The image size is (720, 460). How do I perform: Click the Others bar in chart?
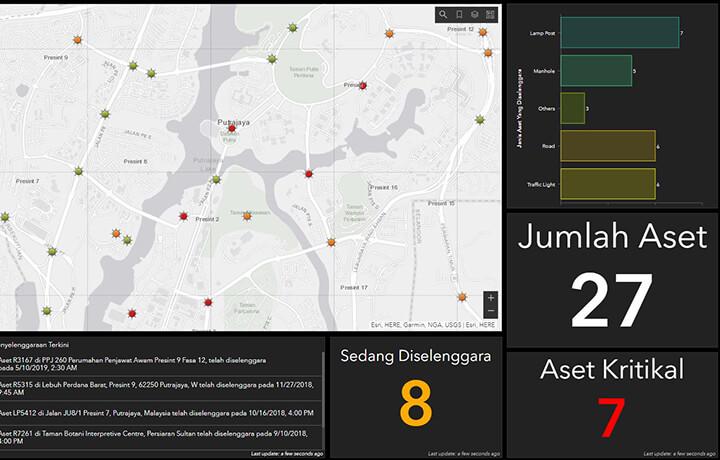[573, 108]
